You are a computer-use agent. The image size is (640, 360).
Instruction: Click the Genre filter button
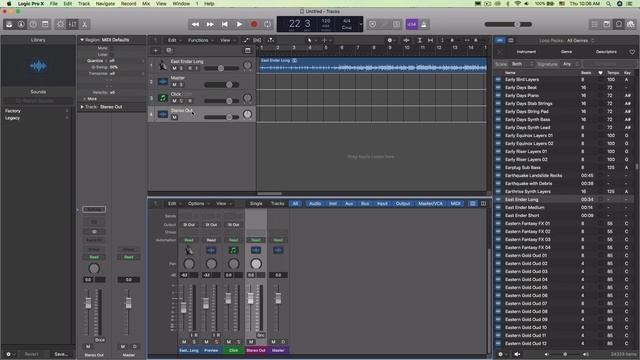click(566, 52)
